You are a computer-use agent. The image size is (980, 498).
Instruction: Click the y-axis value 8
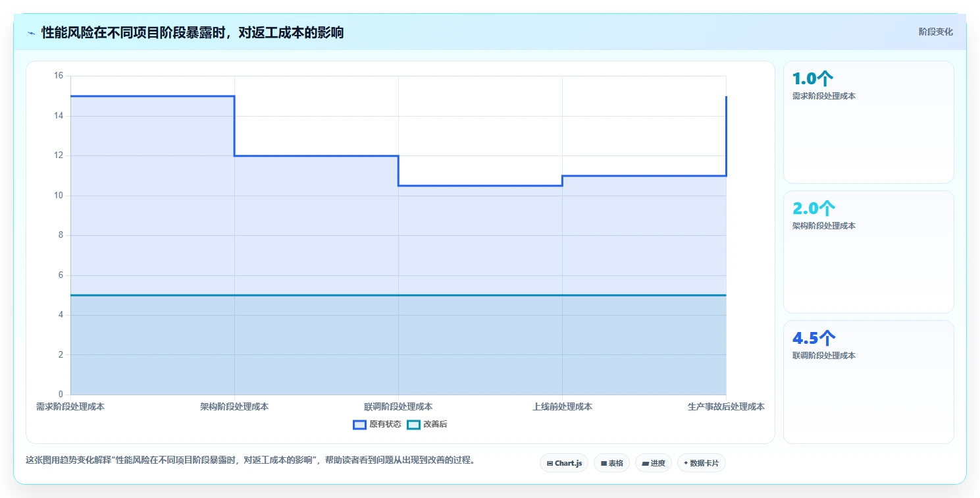60,235
